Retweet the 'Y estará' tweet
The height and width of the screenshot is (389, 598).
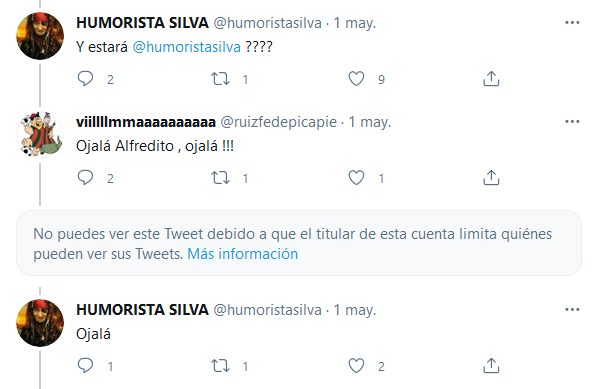(220, 79)
